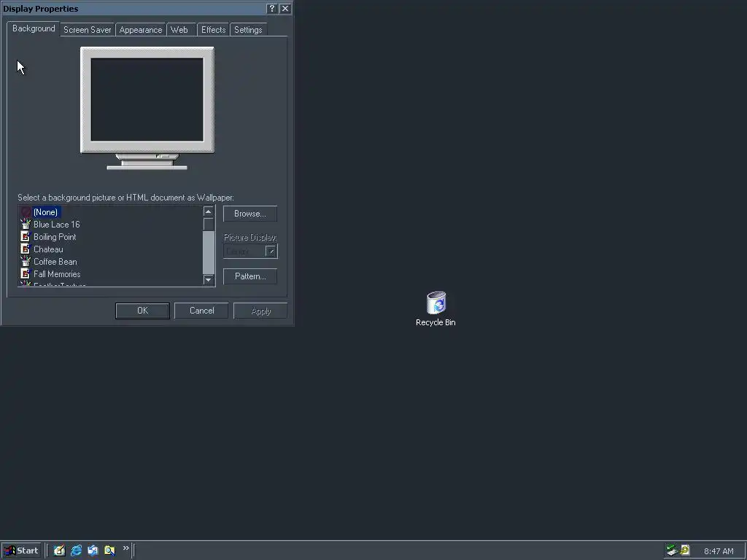This screenshot has height=560, width=747.
Task: Select the Coffee Bean wallpaper
Action: coord(55,262)
